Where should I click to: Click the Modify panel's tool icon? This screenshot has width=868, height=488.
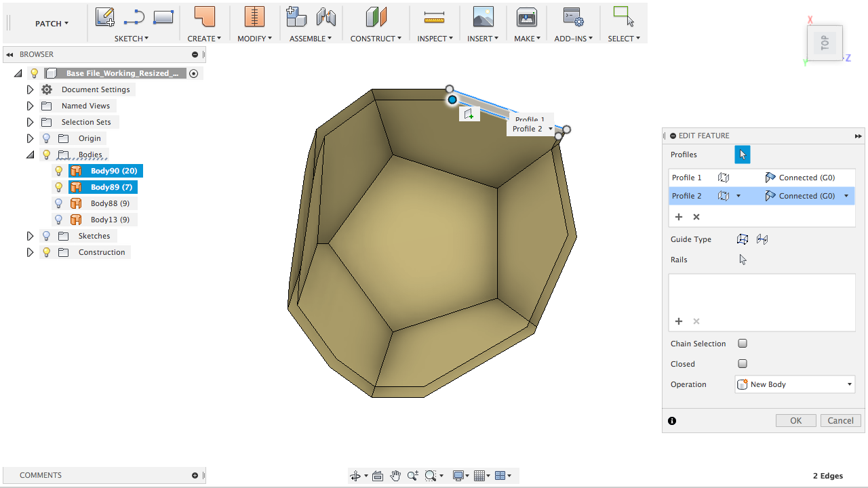point(254,17)
